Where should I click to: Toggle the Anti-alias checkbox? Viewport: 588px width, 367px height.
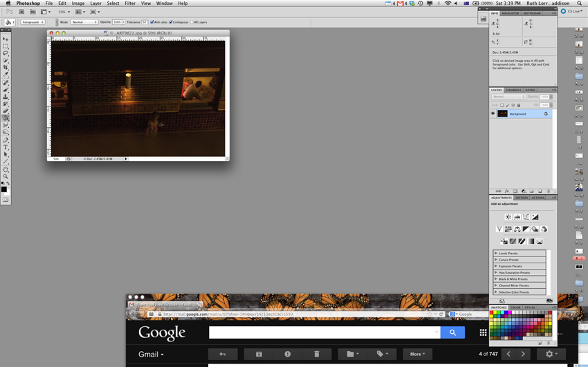pyautogui.click(x=152, y=22)
